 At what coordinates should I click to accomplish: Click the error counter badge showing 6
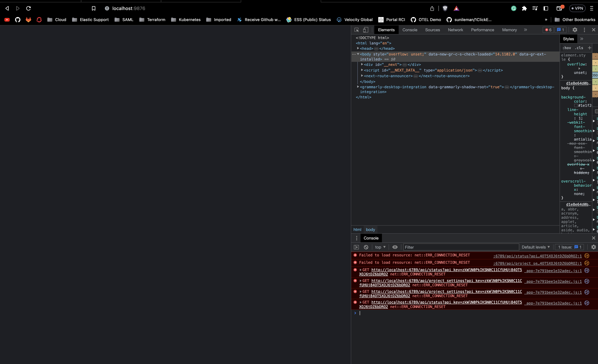548,30
